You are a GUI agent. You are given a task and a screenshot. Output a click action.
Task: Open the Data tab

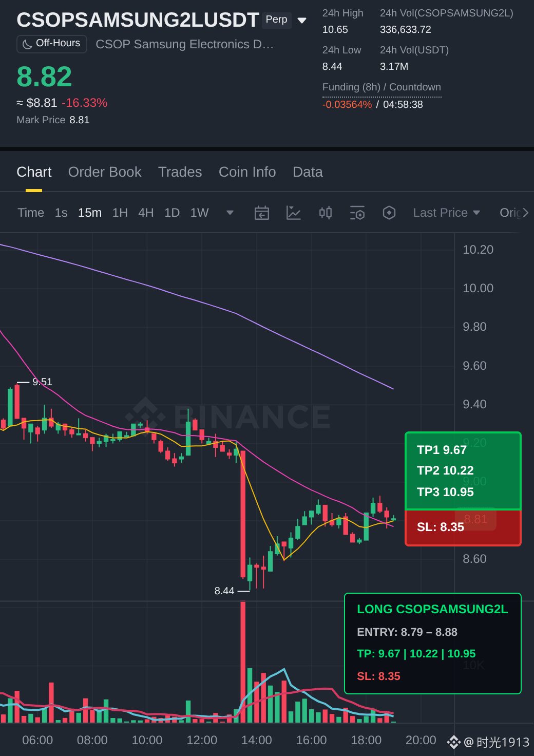pyautogui.click(x=308, y=172)
